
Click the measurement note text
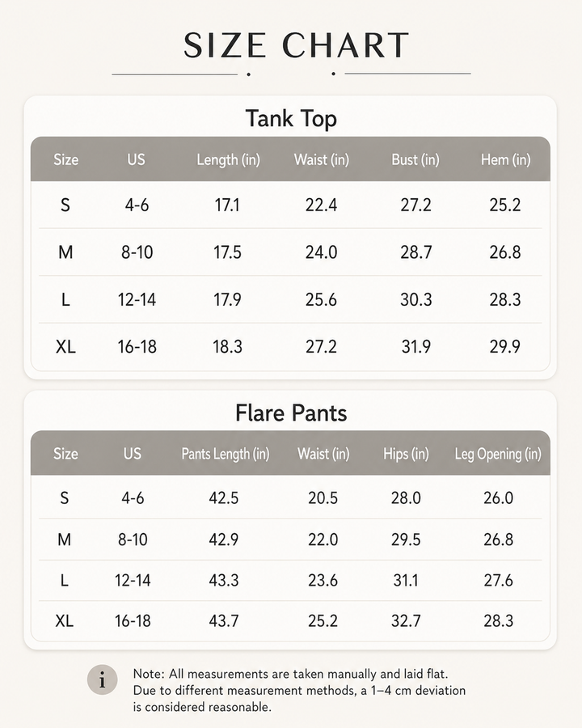coord(299,691)
